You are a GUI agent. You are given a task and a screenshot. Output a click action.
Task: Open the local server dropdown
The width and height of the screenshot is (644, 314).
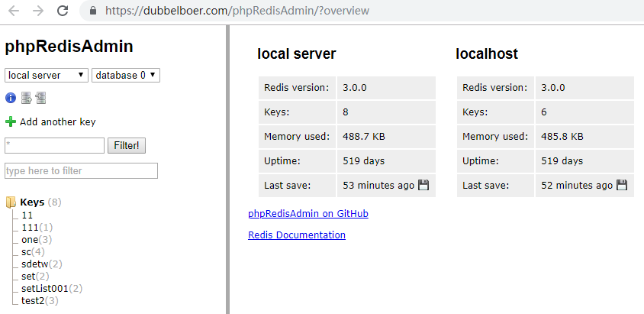tap(47, 75)
